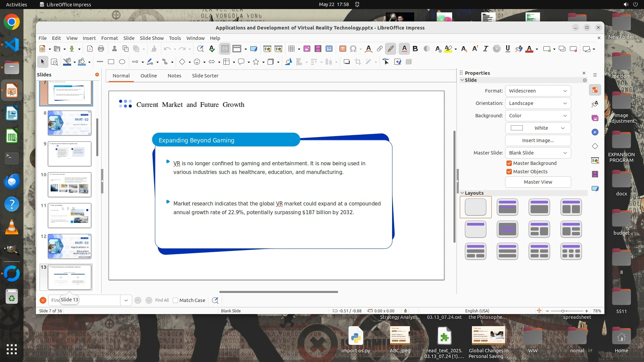Click the Master View button

[x=538, y=182]
